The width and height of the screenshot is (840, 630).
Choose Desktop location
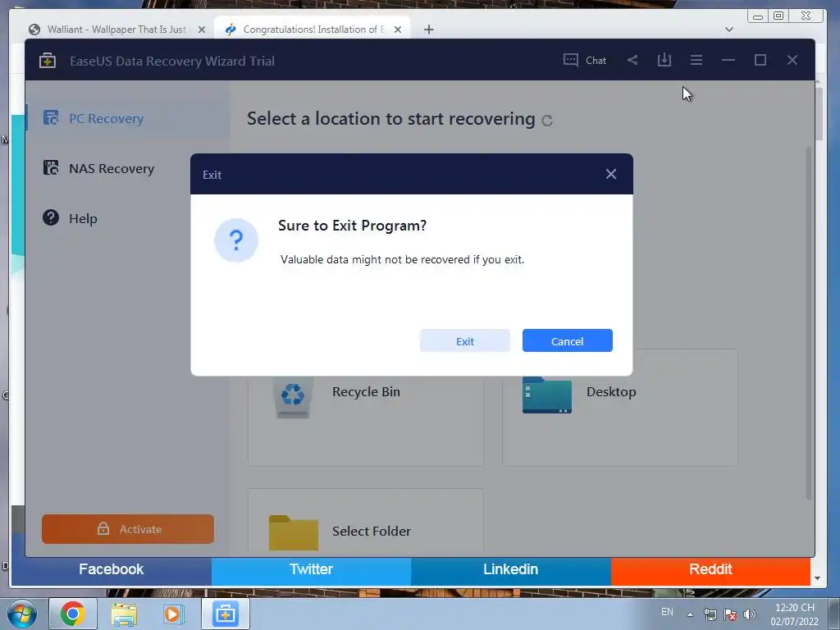click(620, 407)
